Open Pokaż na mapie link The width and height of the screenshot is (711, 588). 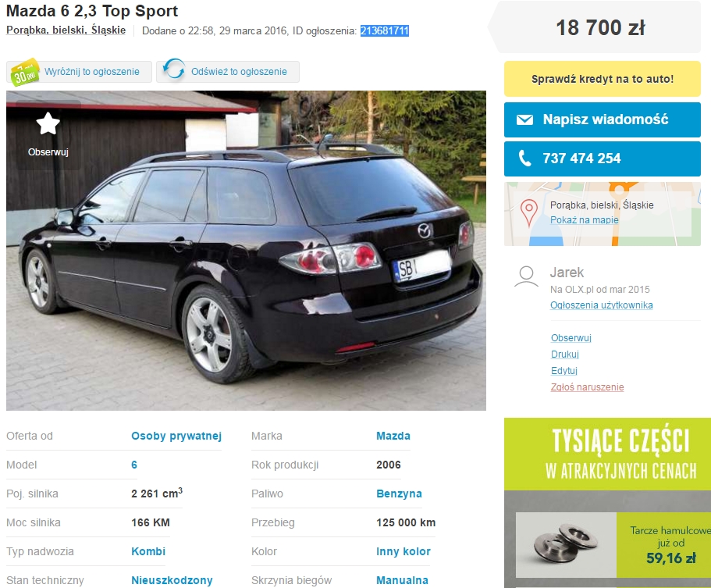584,220
